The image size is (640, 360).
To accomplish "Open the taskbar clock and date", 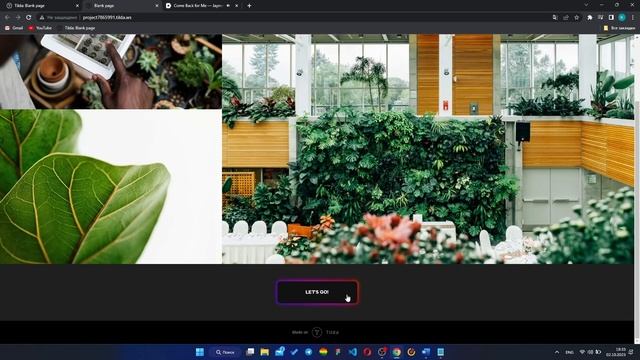I will pyautogui.click(x=615, y=352).
